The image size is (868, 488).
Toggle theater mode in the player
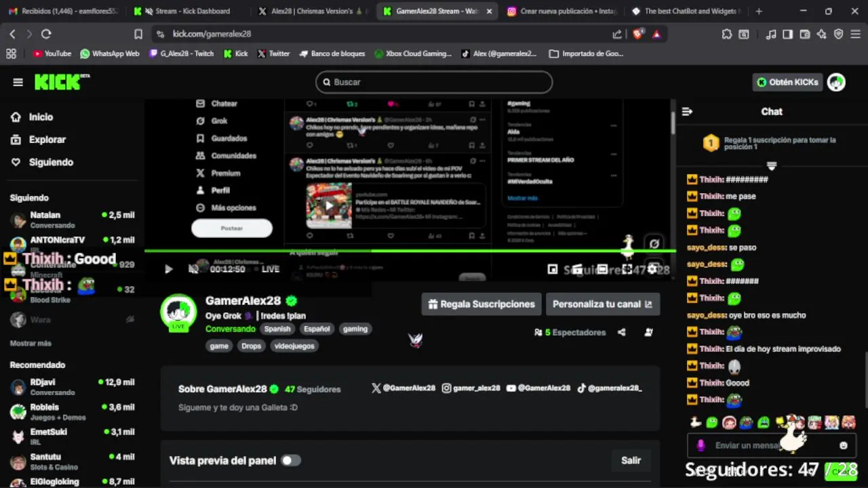click(x=601, y=269)
